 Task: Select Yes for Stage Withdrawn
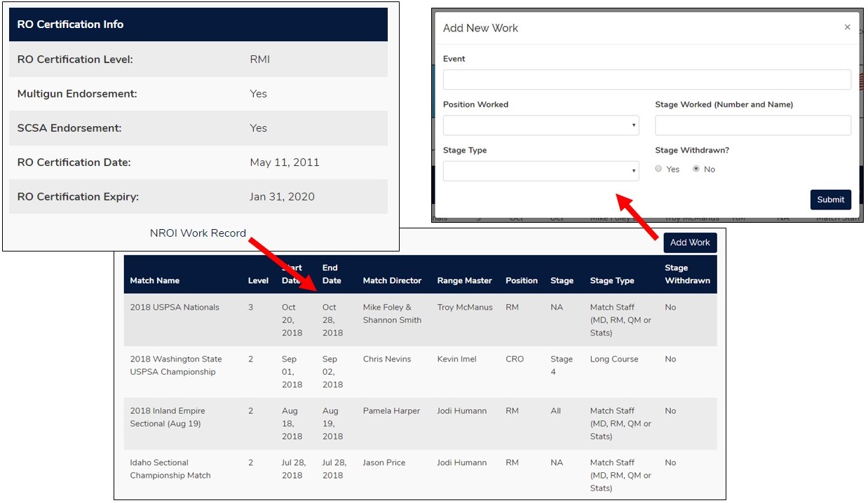pyautogui.click(x=658, y=168)
